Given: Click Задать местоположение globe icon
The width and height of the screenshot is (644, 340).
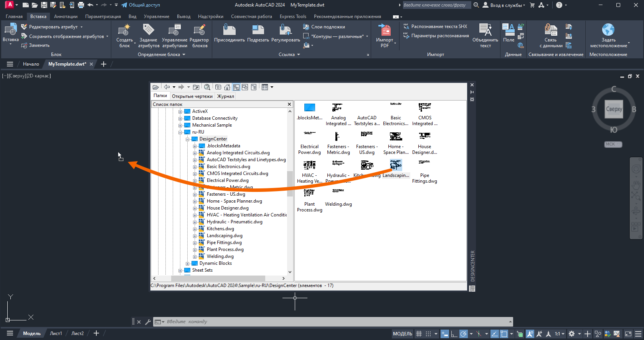Looking at the screenshot, I should click(608, 30).
